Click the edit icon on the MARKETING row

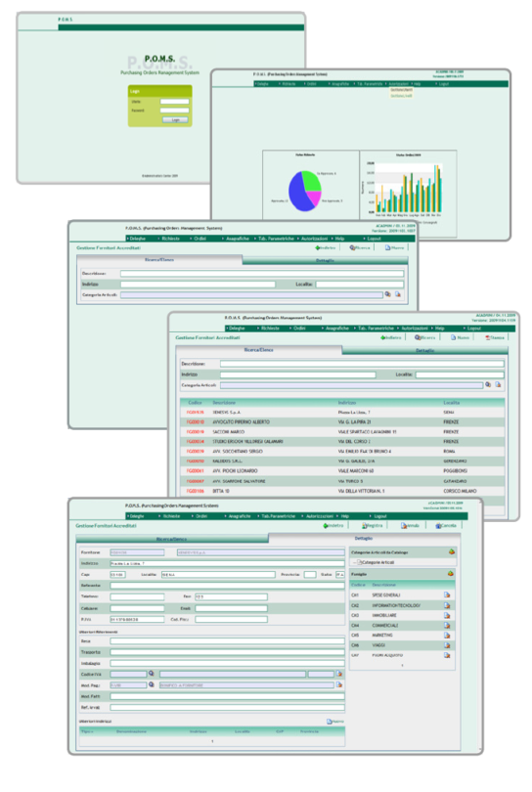[447, 635]
